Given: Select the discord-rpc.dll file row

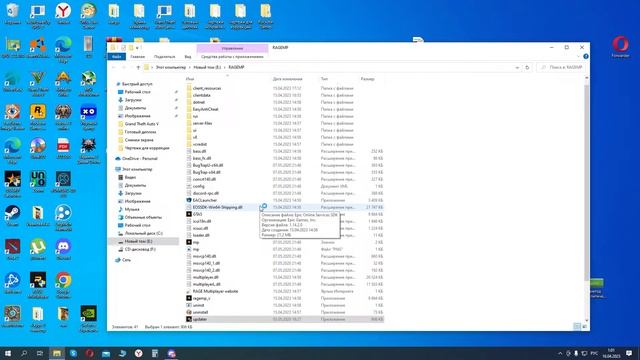Looking at the screenshot, I should [286, 193].
